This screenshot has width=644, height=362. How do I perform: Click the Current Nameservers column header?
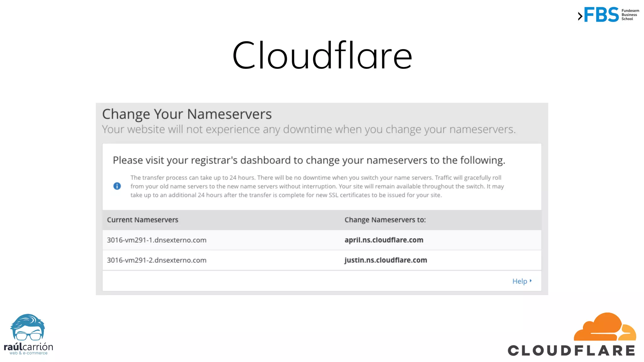click(142, 220)
